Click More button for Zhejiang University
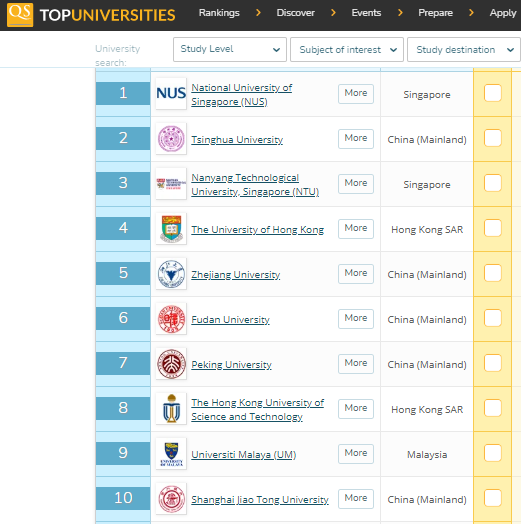521x524 pixels. tap(356, 274)
